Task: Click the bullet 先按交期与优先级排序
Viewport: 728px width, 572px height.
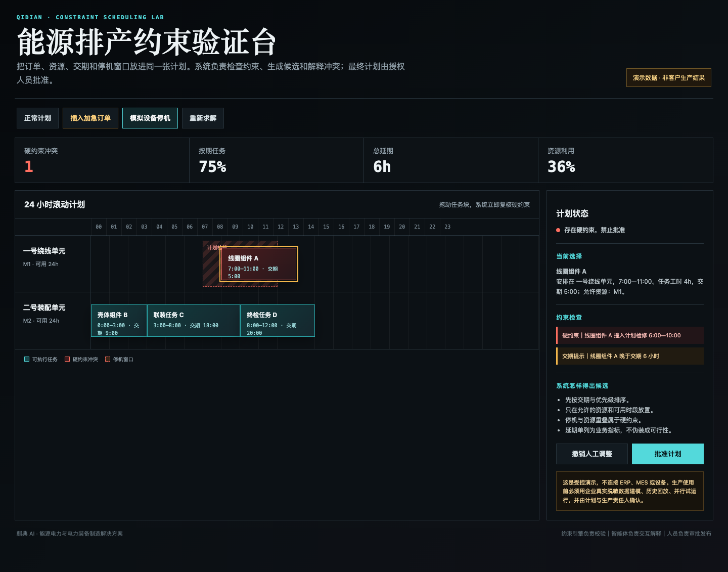Action: [598, 400]
